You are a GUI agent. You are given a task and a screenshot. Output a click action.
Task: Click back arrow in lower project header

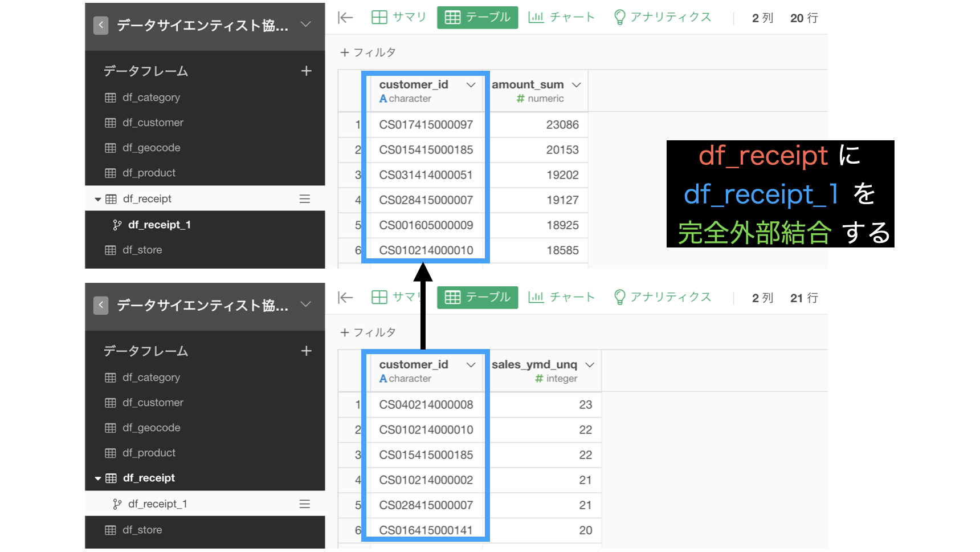101,306
